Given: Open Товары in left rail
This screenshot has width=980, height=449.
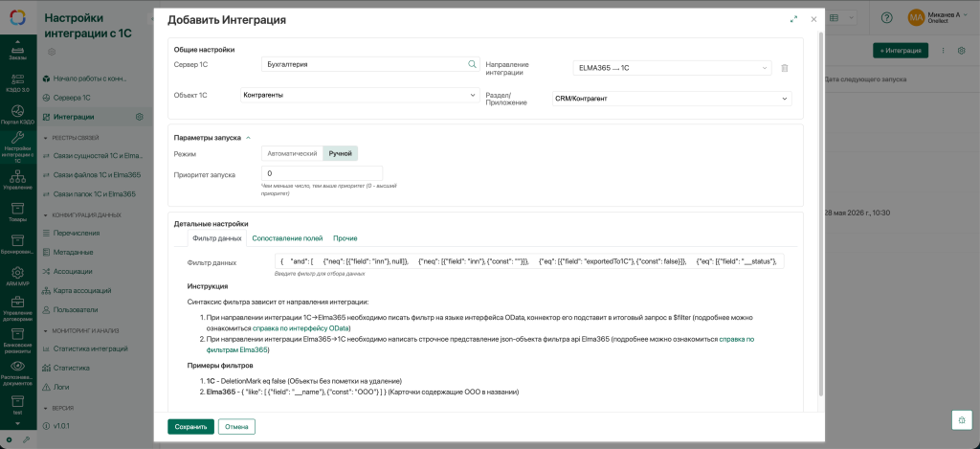Looking at the screenshot, I should pos(17,213).
